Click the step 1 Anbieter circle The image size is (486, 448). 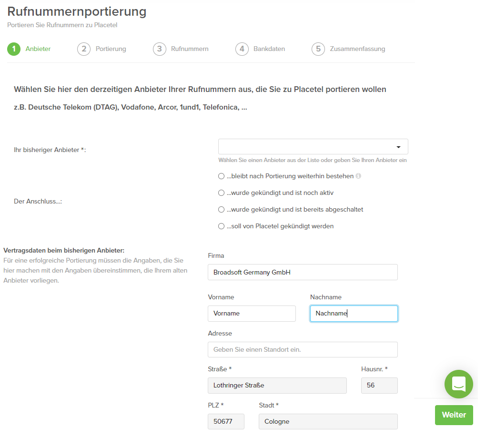click(14, 49)
